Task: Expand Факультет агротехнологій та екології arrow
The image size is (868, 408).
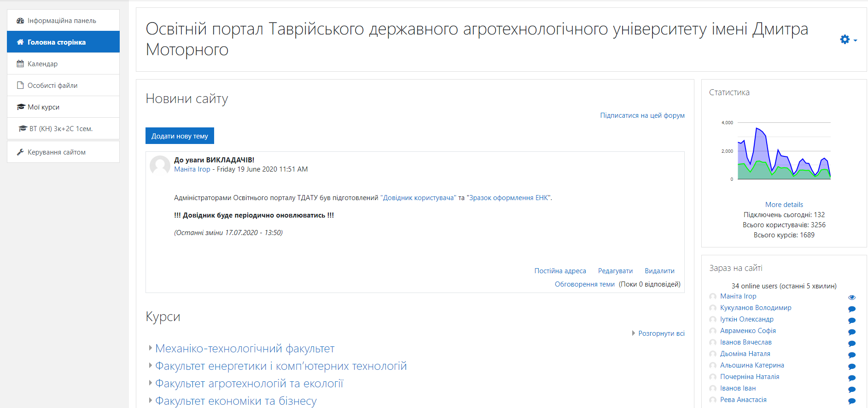Action: [150, 383]
